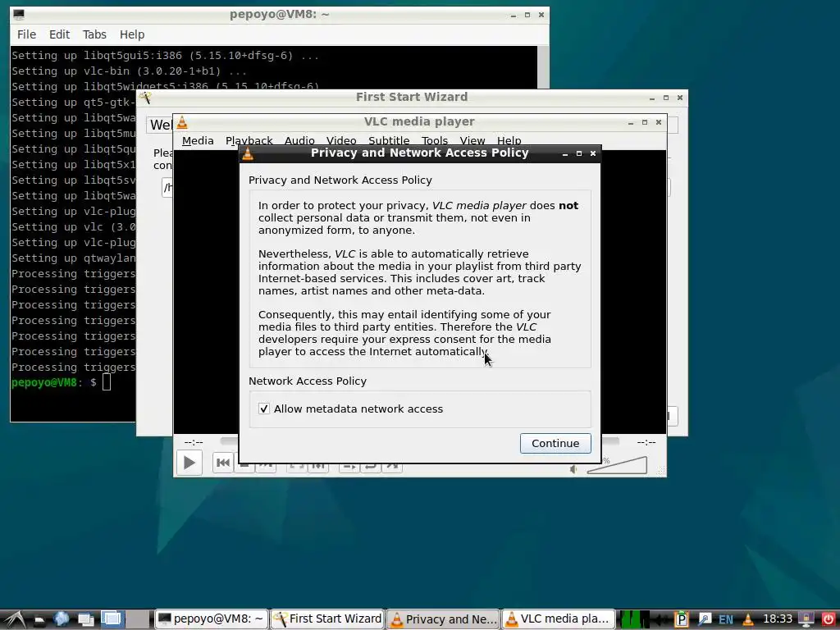The image size is (840, 630).
Task: Click the 'Network Access Policy' section label
Action: tap(308, 381)
